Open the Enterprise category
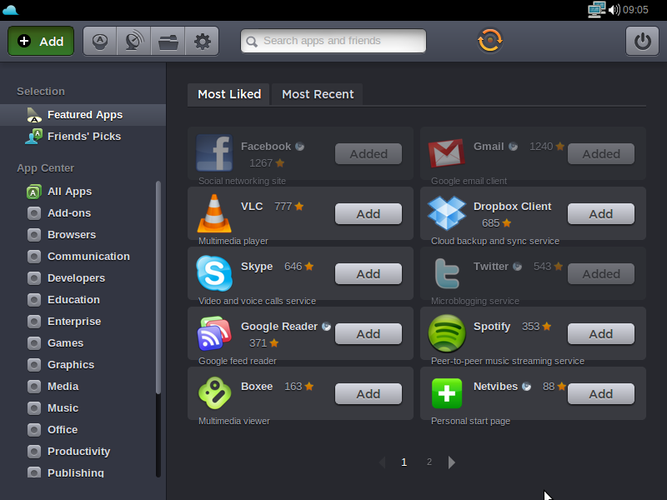 [x=74, y=322]
